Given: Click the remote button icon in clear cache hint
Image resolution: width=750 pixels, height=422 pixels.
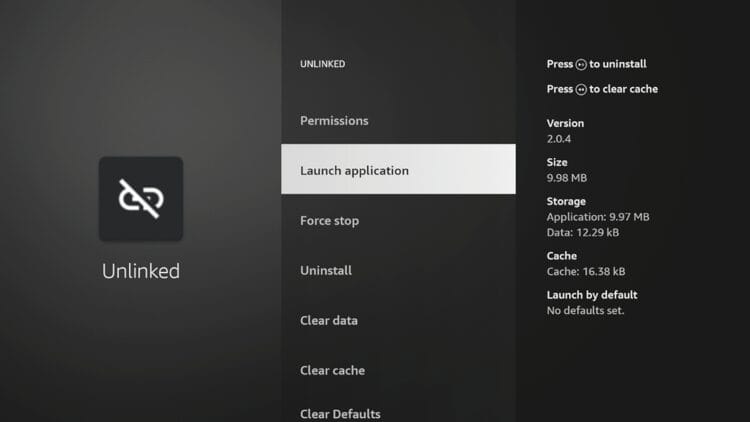Looking at the screenshot, I should tap(581, 90).
